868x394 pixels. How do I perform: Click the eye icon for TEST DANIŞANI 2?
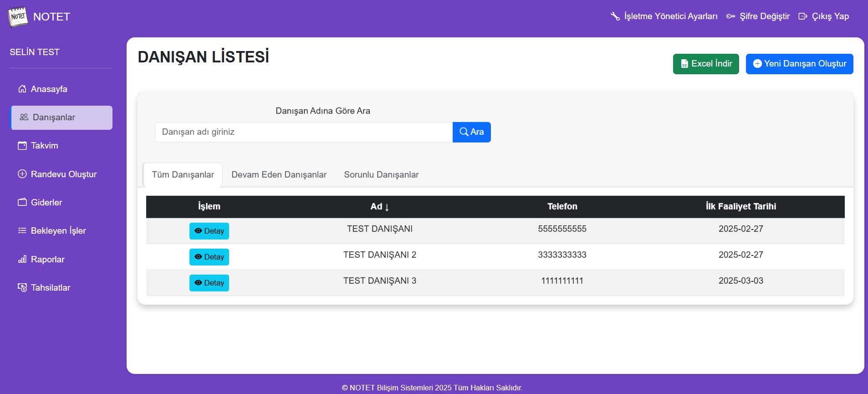pos(198,257)
